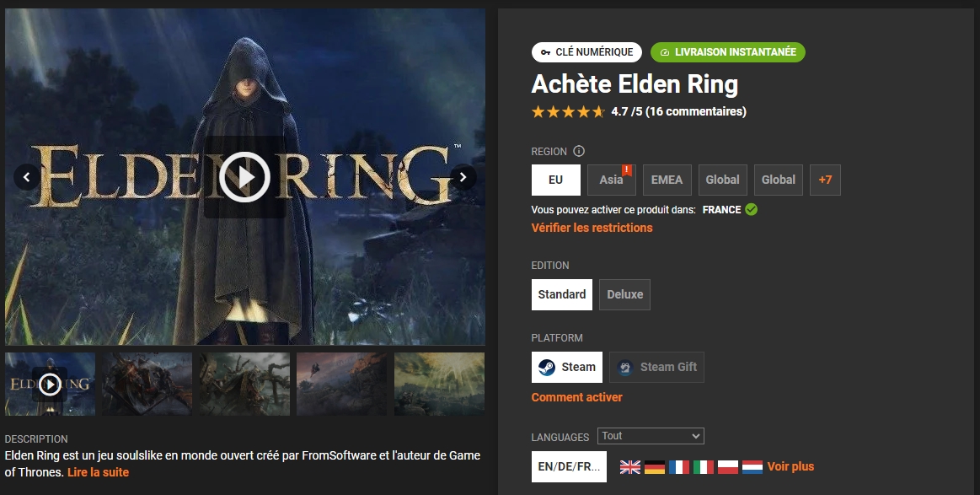Go to previous gallery image arrow
Viewport: 980px width, 495px height.
26,177
